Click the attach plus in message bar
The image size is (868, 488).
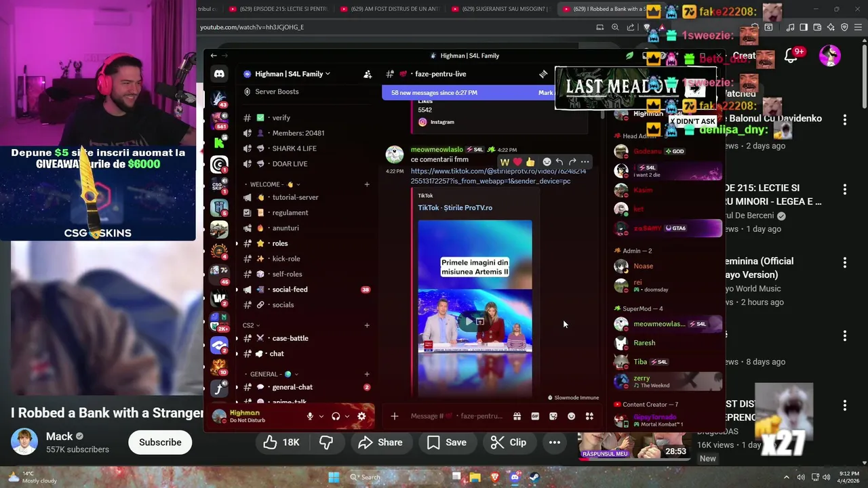(394, 416)
